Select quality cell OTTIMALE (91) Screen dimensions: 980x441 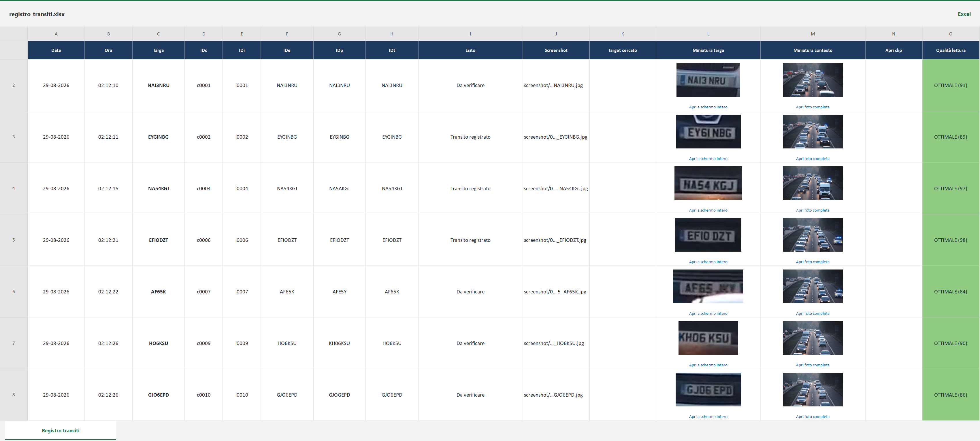(950, 85)
